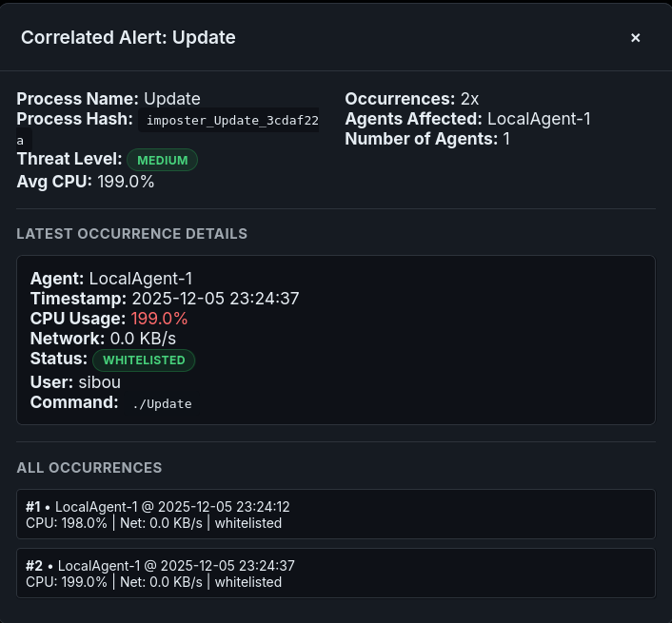Click the Occurrences 2x count

click(x=470, y=99)
